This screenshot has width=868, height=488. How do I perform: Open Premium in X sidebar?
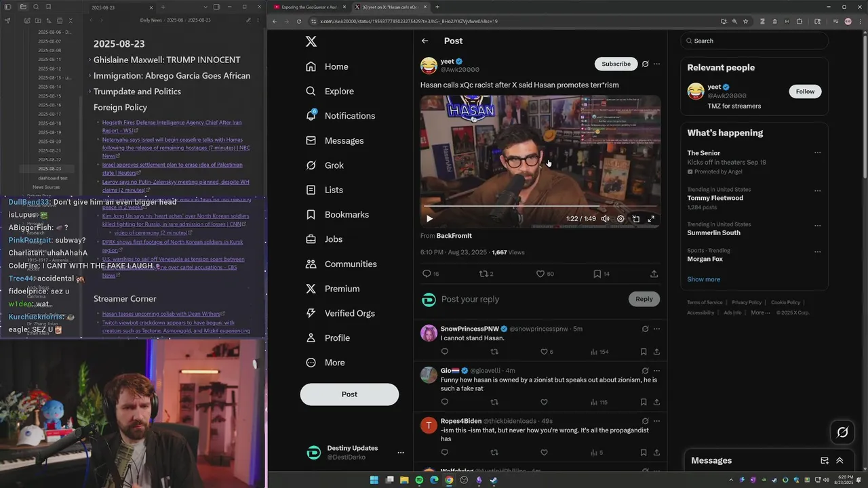pyautogui.click(x=332, y=289)
